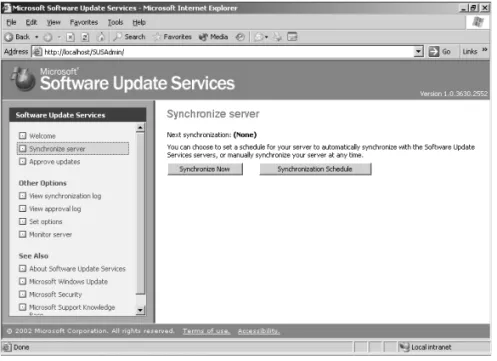Click the Print toolbar icon
This screenshot has height=361, width=497.
click(277, 37)
